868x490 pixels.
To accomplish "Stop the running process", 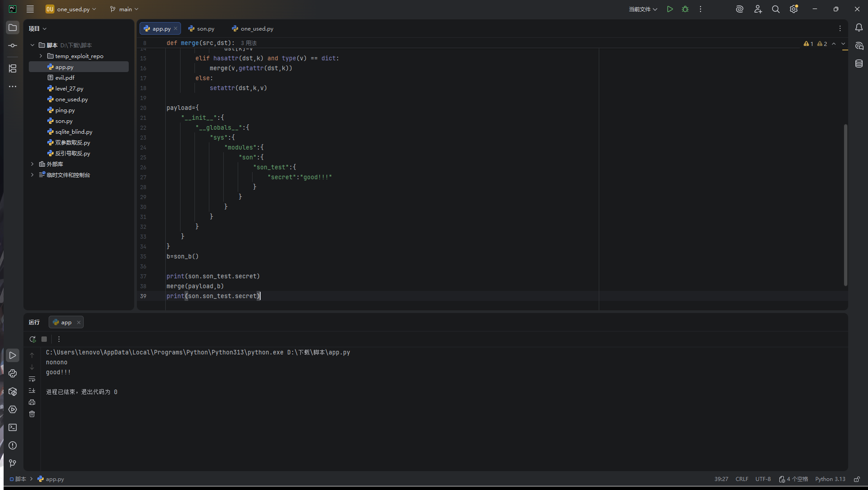I will pyautogui.click(x=44, y=339).
